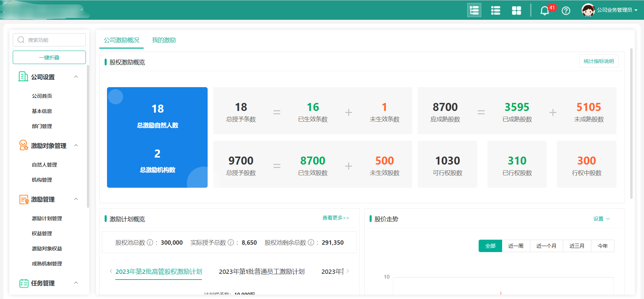
Task: Open the help question-mark icon
Action: [566, 11]
